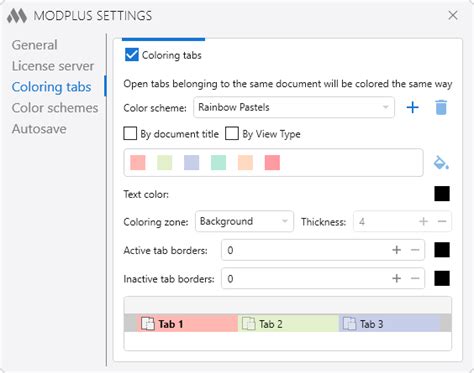Enable By View Type checkbox
The image size is (474, 373).
point(232,134)
